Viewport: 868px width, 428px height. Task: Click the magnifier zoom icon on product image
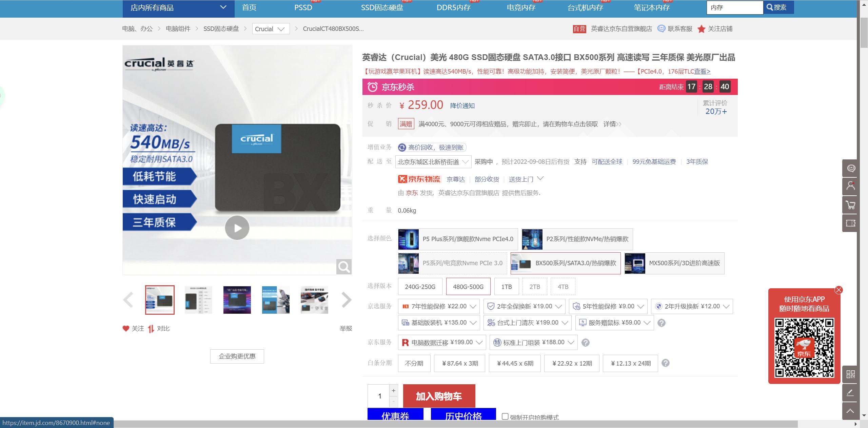click(x=343, y=267)
